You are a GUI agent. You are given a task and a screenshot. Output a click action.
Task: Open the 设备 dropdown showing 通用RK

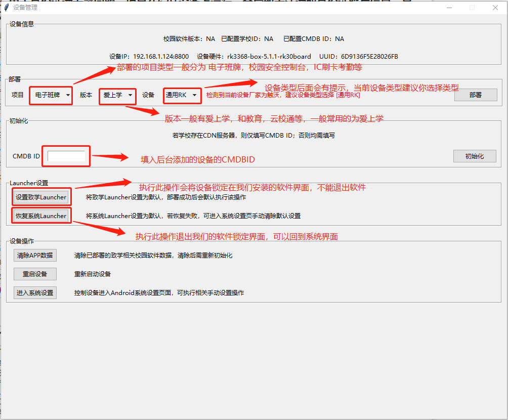pos(182,95)
